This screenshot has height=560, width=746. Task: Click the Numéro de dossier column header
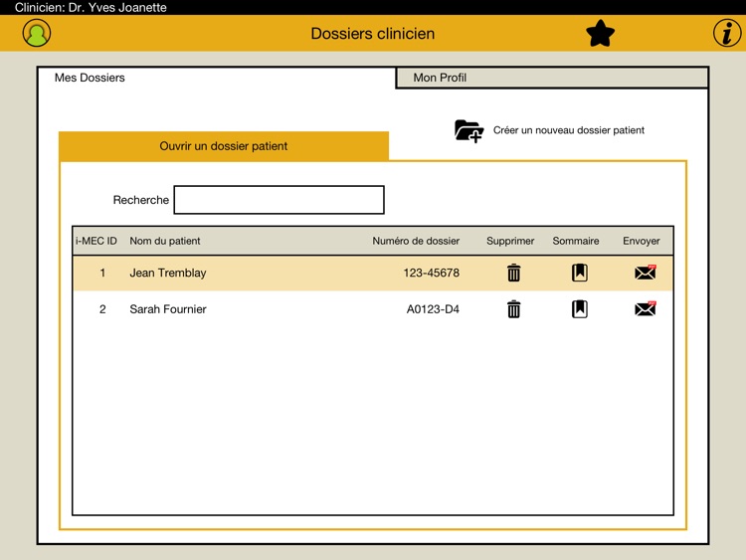[x=416, y=241]
